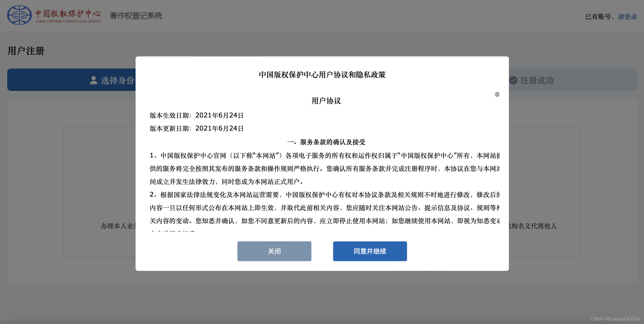Click the first clause paragraph starting with 1、
Screen dimensions: 644x324
pyautogui.click(x=324, y=169)
